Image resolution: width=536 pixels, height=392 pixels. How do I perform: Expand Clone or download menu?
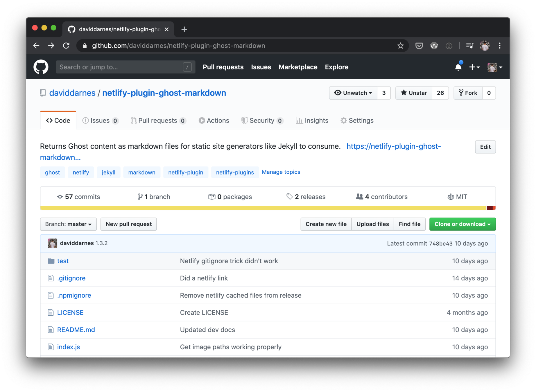(x=462, y=224)
